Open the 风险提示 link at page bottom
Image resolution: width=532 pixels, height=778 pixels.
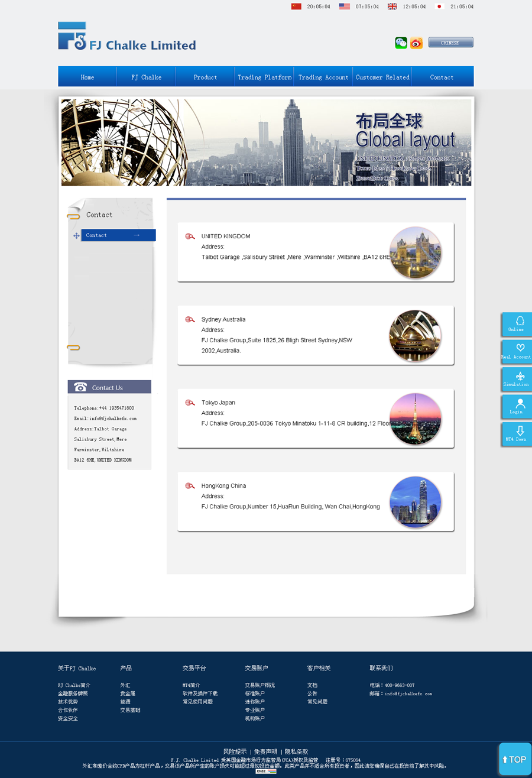(x=235, y=751)
